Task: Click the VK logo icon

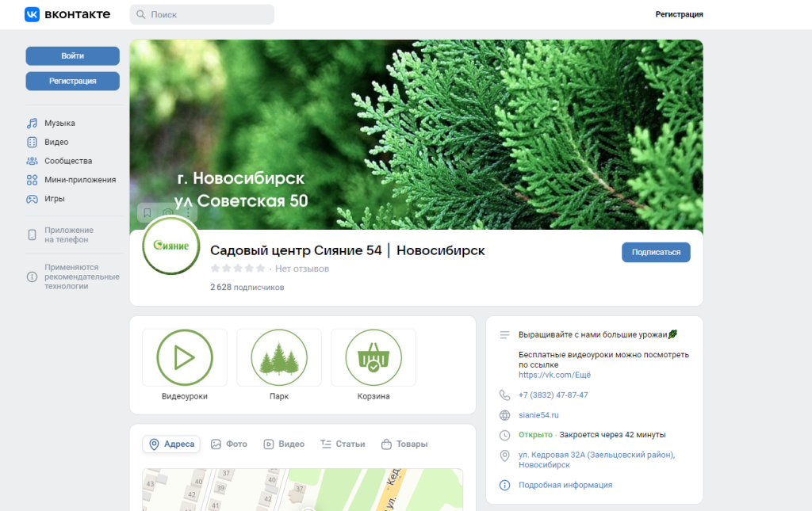Action: [x=32, y=14]
